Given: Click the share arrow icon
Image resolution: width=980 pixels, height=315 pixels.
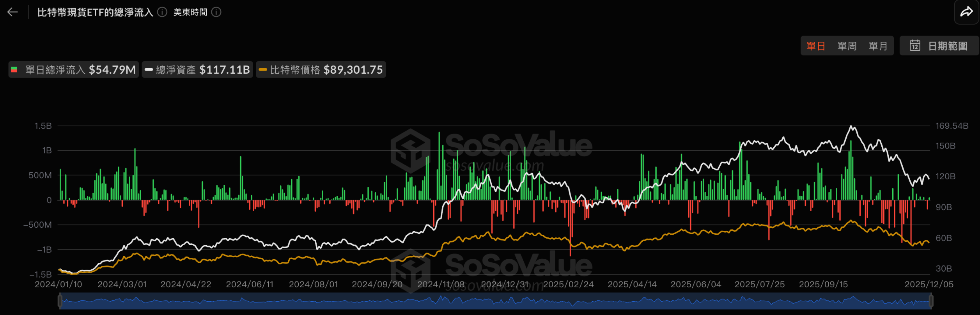Looking at the screenshot, I should (x=966, y=12).
